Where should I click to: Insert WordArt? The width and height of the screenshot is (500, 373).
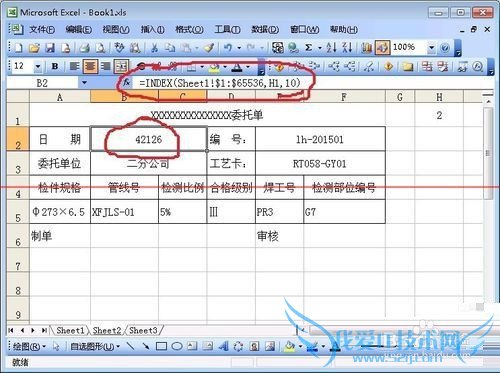point(223,346)
